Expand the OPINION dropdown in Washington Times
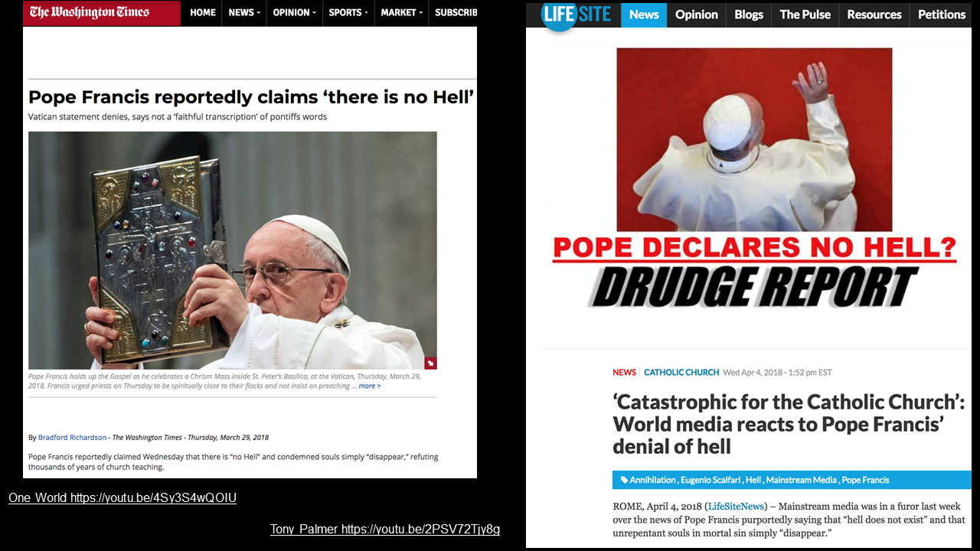 (x=295, y=12)
